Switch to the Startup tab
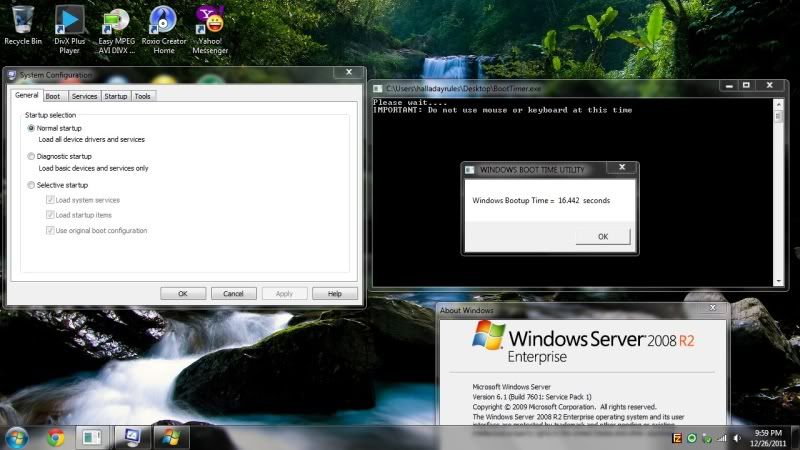The height and width of the screenshot is (450, 800). coord(116,96)
